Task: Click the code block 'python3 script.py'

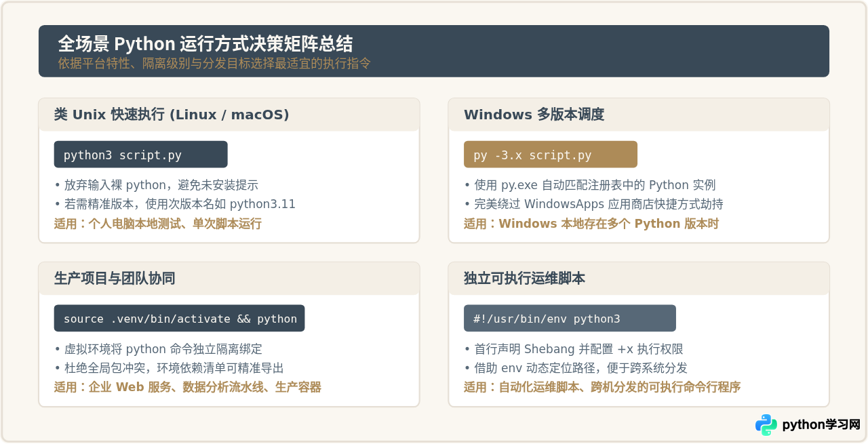Action: (x=141, y=155)
